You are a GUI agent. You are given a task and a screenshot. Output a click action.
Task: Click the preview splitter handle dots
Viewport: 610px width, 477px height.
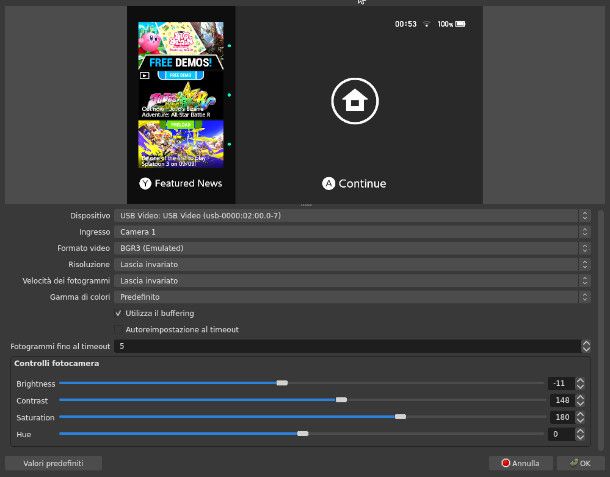coord(306,205)
